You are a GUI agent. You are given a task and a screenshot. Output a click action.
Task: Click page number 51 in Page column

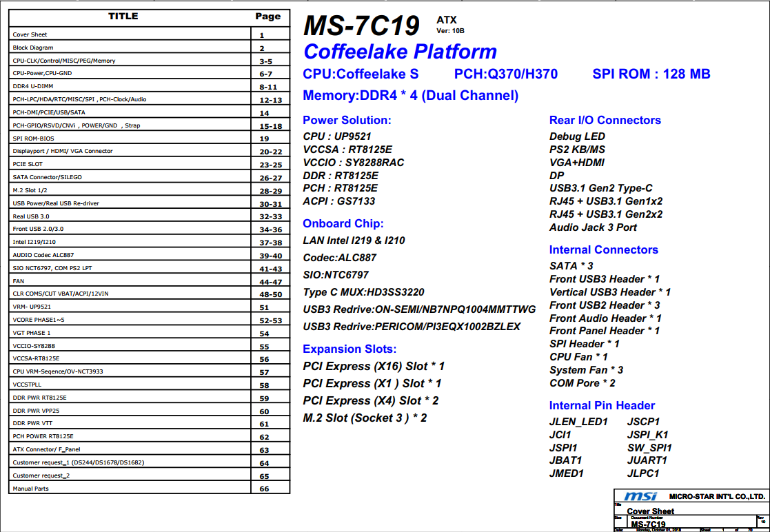264,307
